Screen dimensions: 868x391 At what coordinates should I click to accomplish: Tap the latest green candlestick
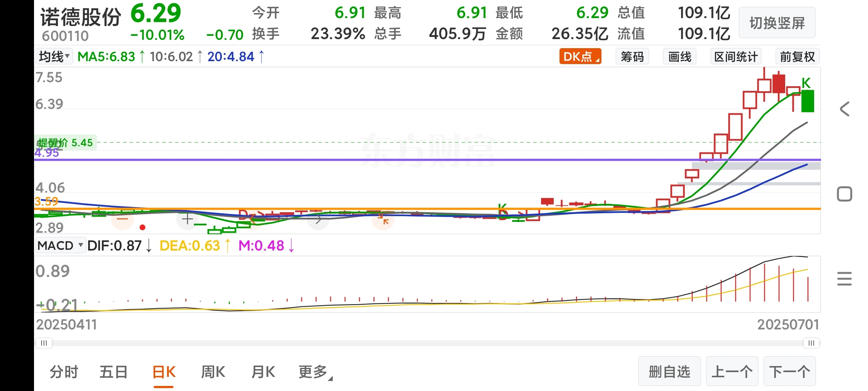[x=808, y=101]
